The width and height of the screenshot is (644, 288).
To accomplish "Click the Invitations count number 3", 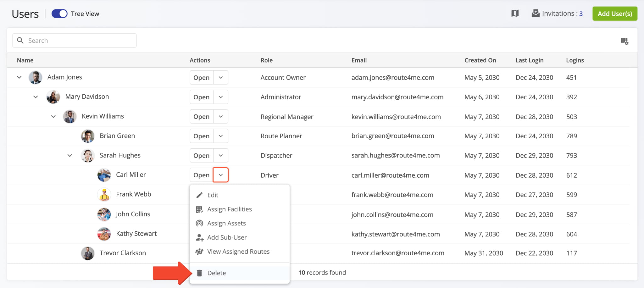I will [x=581, y=14].
